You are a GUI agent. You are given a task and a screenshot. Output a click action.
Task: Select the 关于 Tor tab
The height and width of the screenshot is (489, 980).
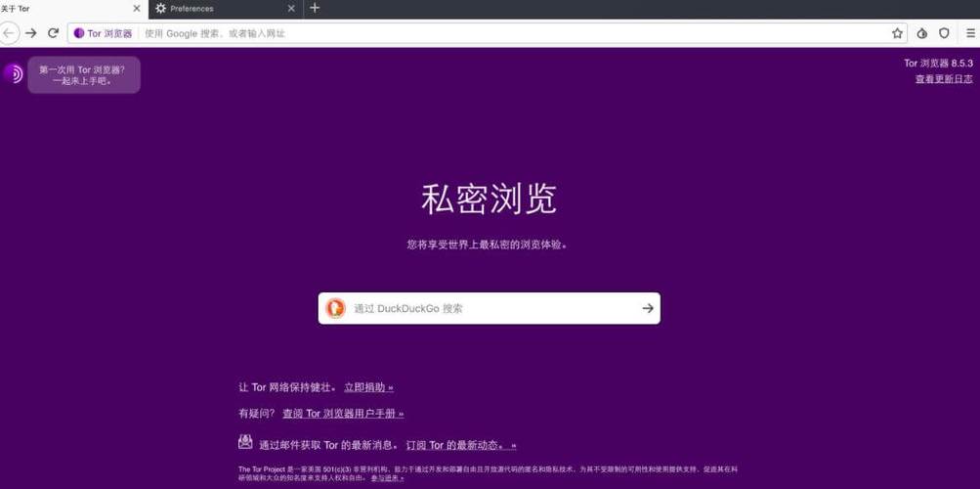[x=73, y=9]
